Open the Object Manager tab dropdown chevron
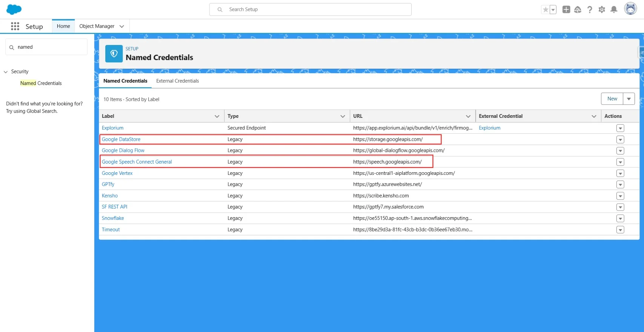This screenshot has height=332, width=644. 121,26
